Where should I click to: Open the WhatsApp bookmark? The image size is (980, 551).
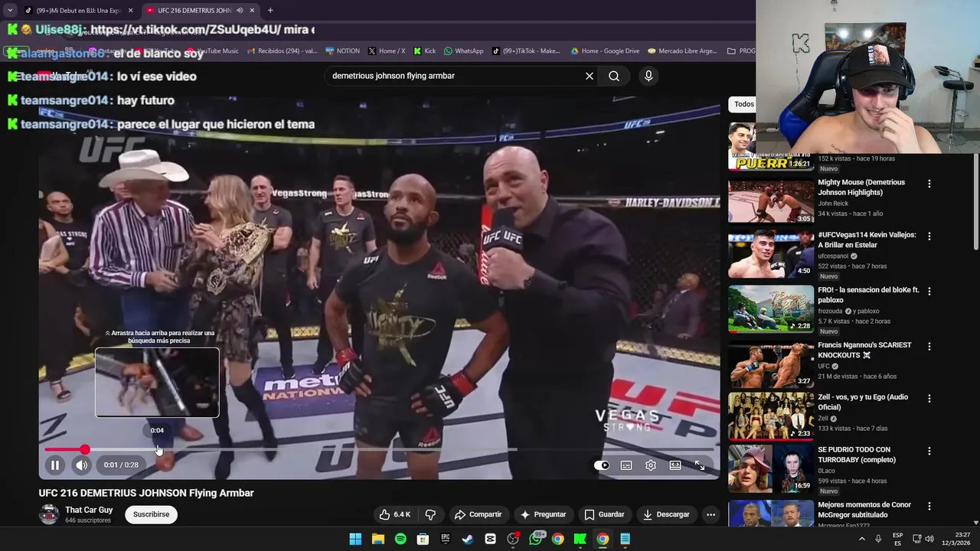[x=463, y=51]
